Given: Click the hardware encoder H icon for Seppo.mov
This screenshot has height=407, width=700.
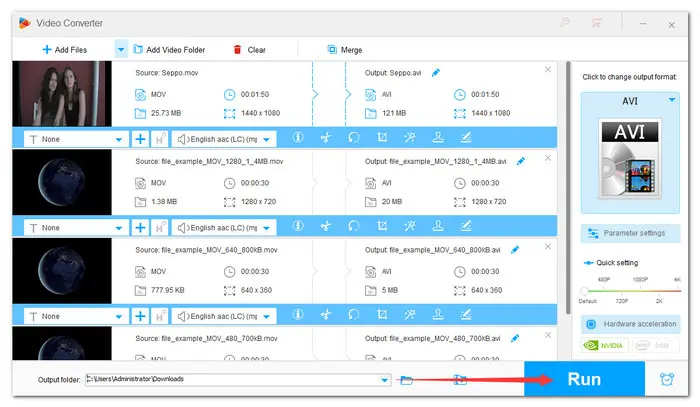Looking at the screenshot, I should (x=160, y=139).
